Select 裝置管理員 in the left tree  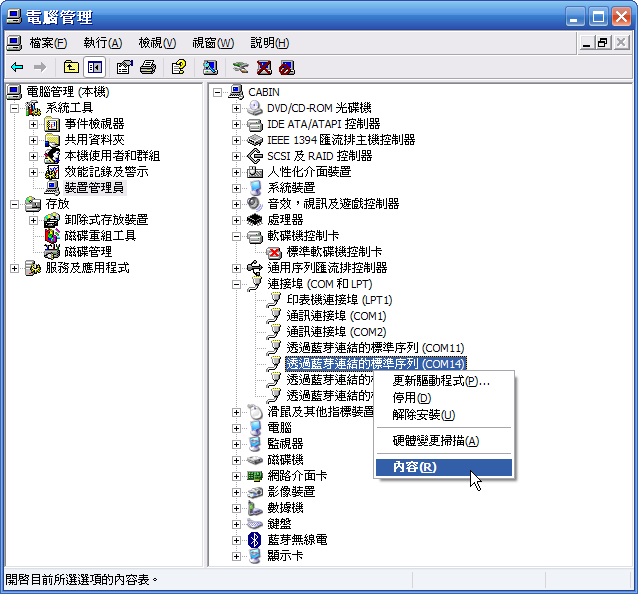click(x=94, y=188)
